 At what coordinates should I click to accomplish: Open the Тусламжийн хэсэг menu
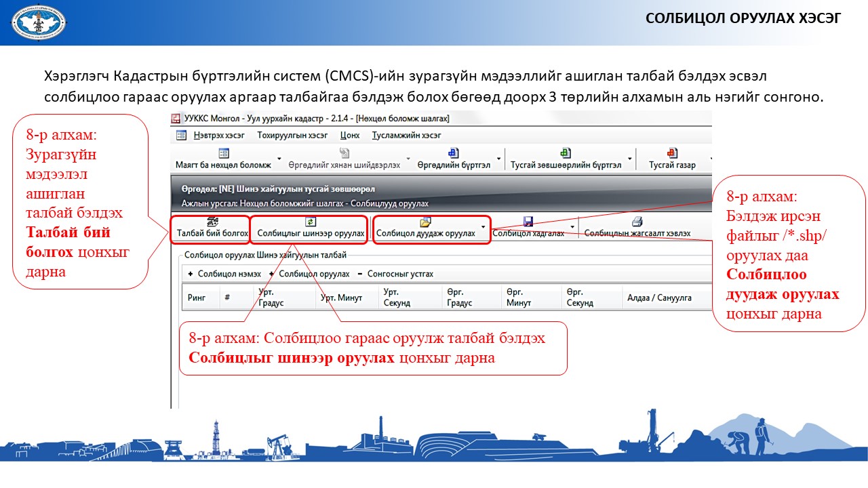coord(406,135)
